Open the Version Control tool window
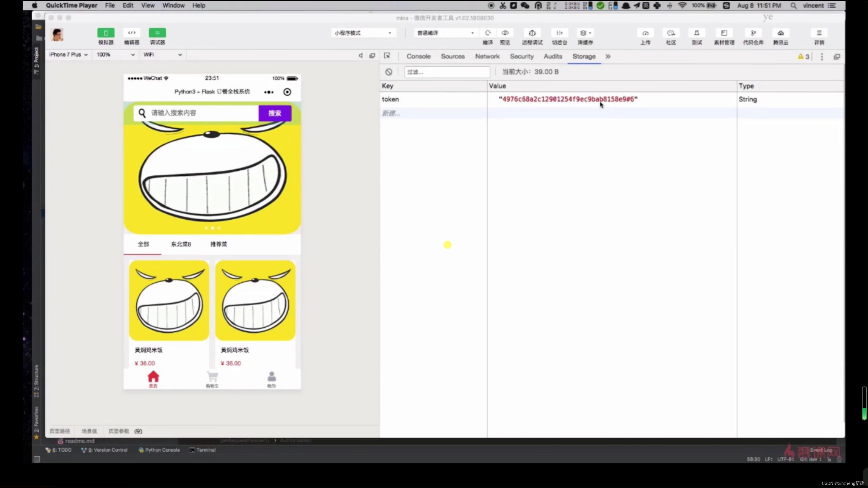This screenshot has height=488, width=868. coord(104,450)
